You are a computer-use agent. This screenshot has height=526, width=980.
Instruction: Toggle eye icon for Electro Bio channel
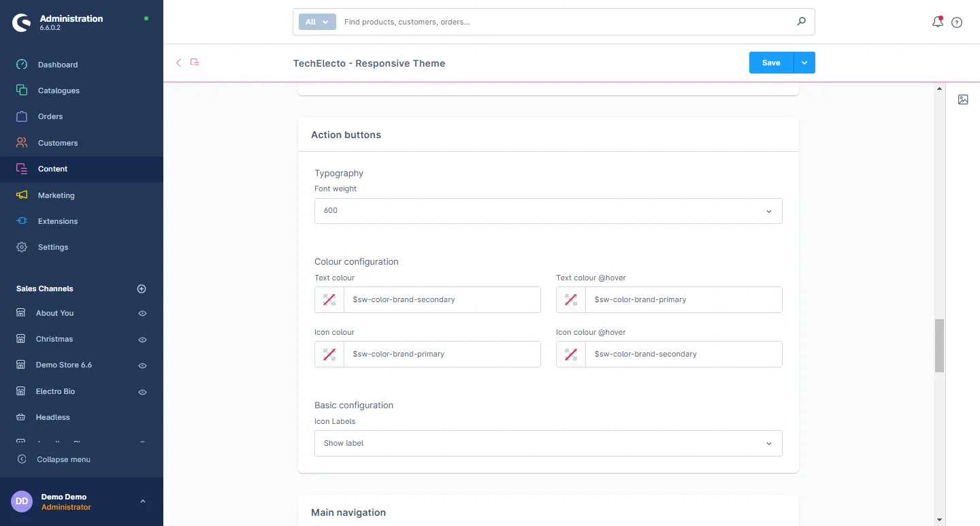click(142, 392)
